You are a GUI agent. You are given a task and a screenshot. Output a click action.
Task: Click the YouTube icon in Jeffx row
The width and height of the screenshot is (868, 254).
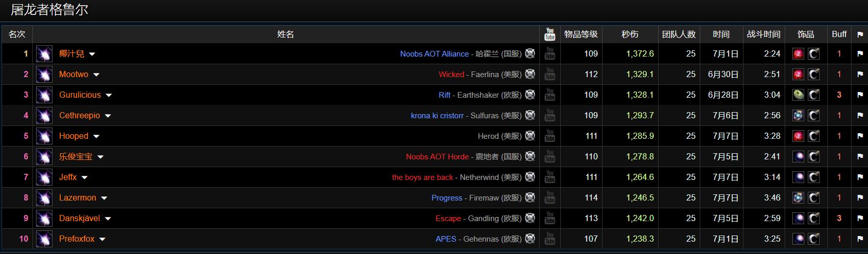[550, 177]
